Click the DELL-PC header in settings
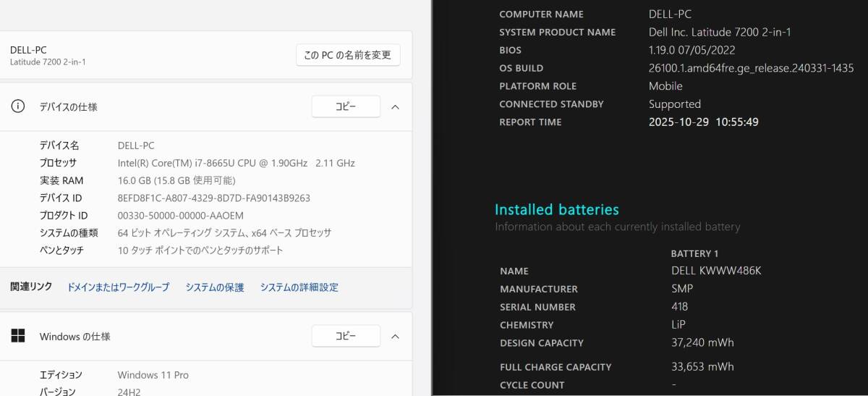The height and width of the screenshot is (396, 868). (x=28, y=50)
